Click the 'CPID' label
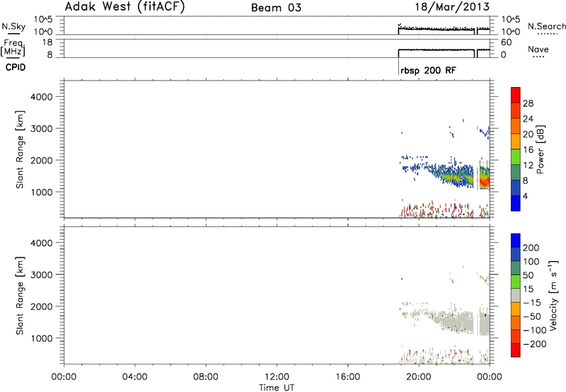566x392 pixels. 16,67
